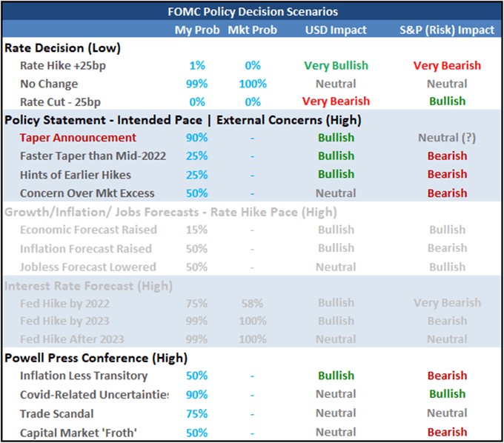Click the 99% My Prob for No Change
Viewport: 504px width, 443px height.
click(x=196, y=84)
